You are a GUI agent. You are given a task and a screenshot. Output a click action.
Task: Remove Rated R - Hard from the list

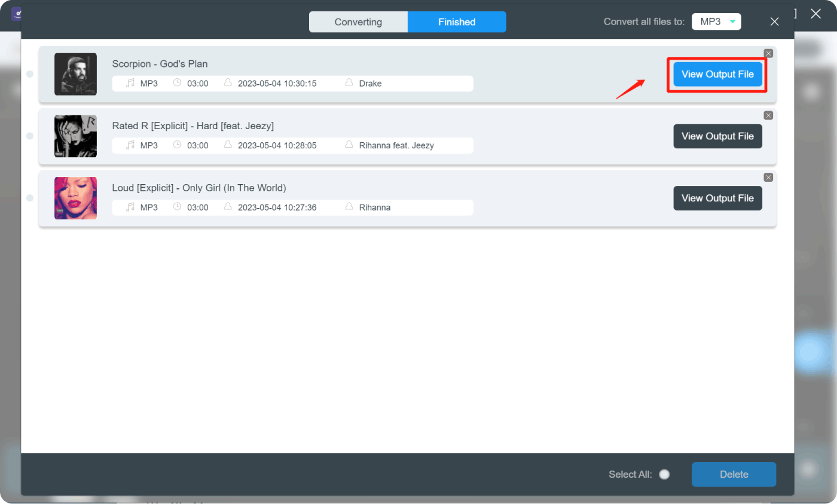768,115
